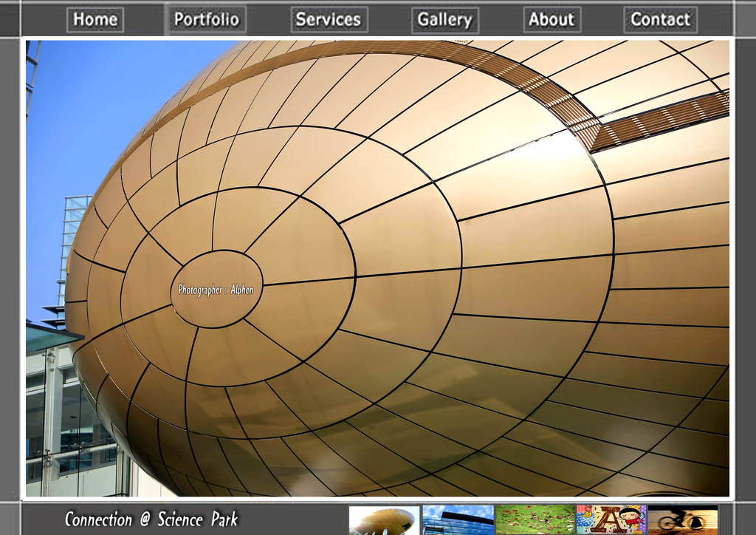
Task: Open the green grass with leaves thumbnail
Action: 535,520
